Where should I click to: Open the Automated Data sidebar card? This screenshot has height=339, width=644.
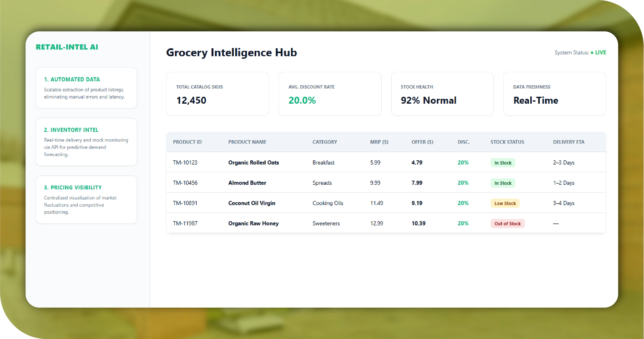86,88
